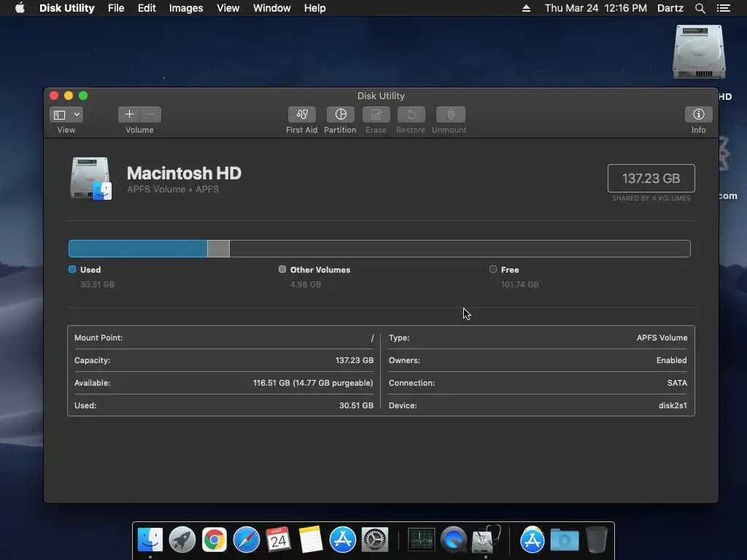Click the Available 116.51 GB value

click(313, 383)
